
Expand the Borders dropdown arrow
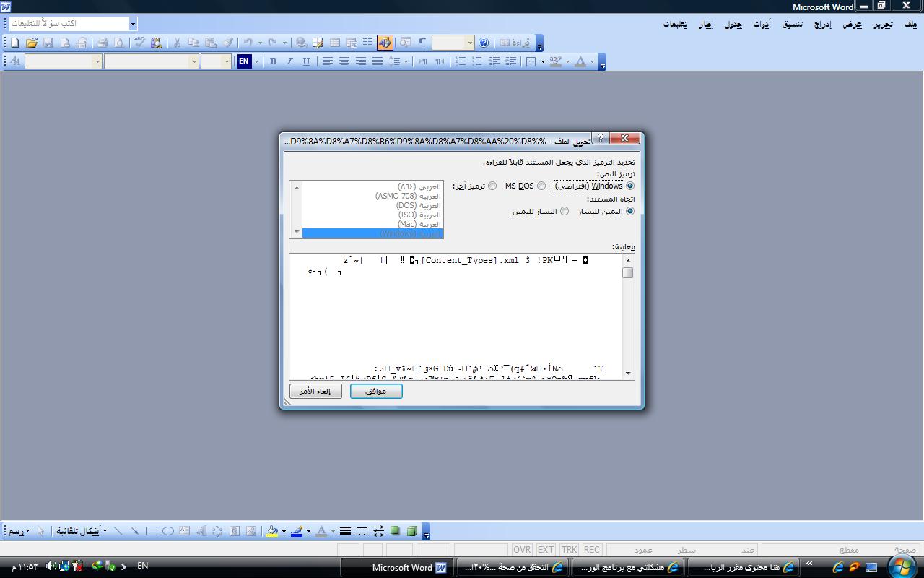543,61
